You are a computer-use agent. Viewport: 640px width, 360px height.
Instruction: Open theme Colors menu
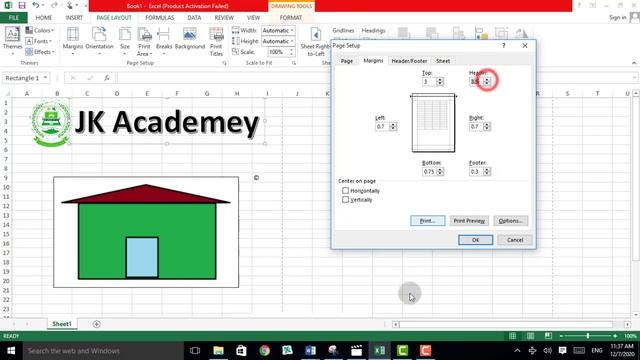(40, 31)
